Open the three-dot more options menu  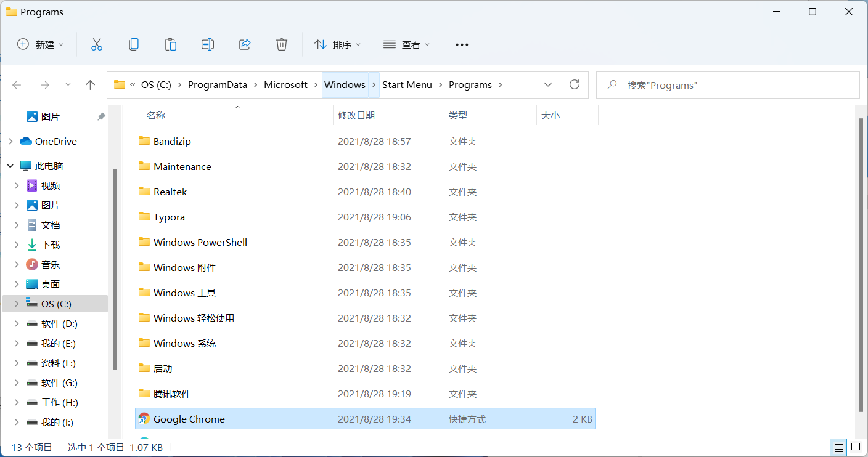pyautogui.click(x=462, y=44)
